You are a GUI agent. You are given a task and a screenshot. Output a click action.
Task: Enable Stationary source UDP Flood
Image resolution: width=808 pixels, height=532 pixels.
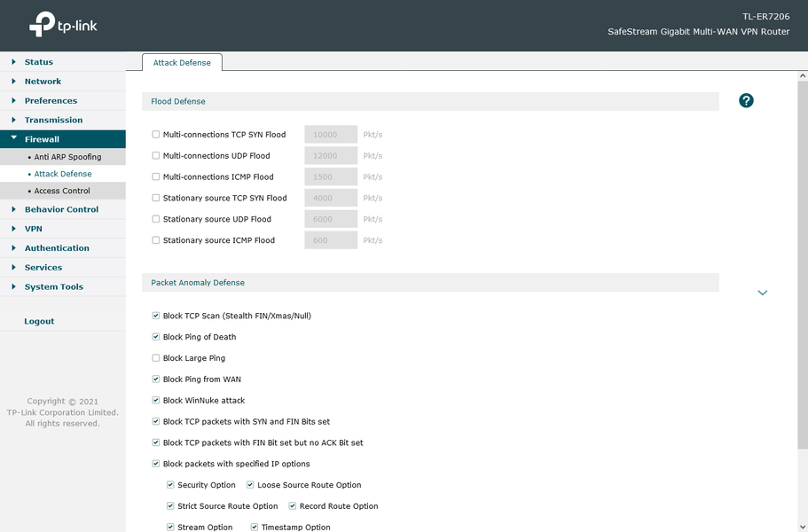point(155,219)
